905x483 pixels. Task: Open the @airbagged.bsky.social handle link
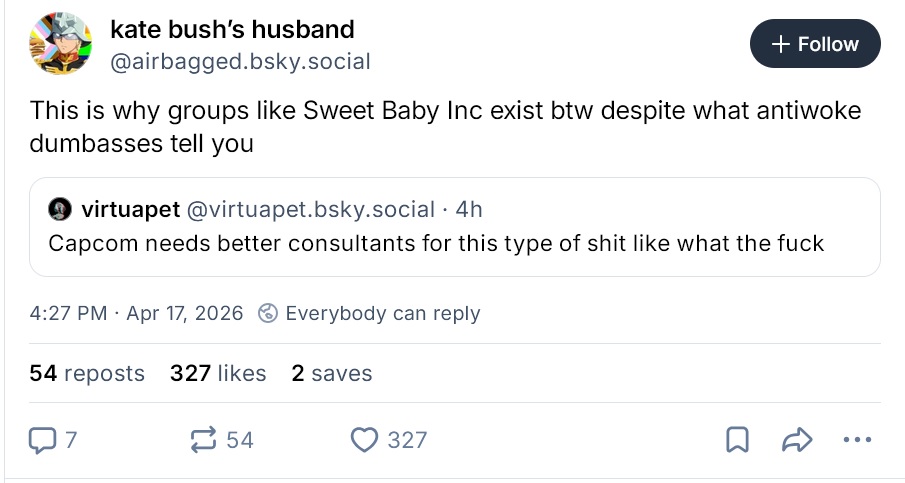click(x=240, y=62)
